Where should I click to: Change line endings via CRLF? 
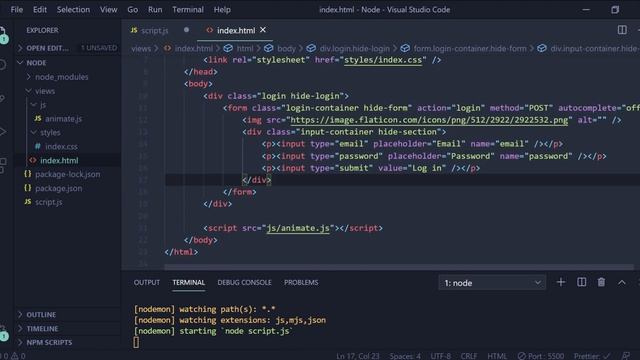(x=469, y=356)
